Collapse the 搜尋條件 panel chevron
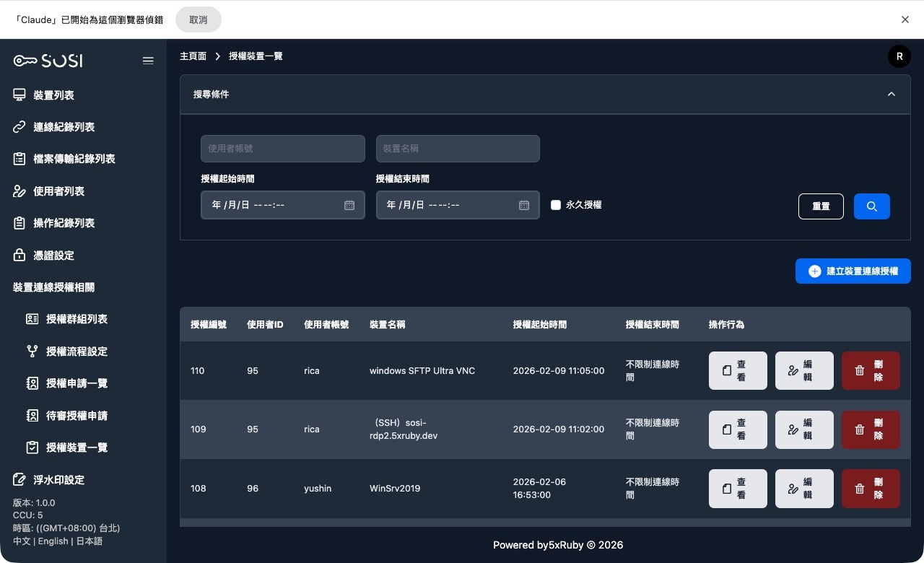Viewport: 924px width, 563px height. 892,94
